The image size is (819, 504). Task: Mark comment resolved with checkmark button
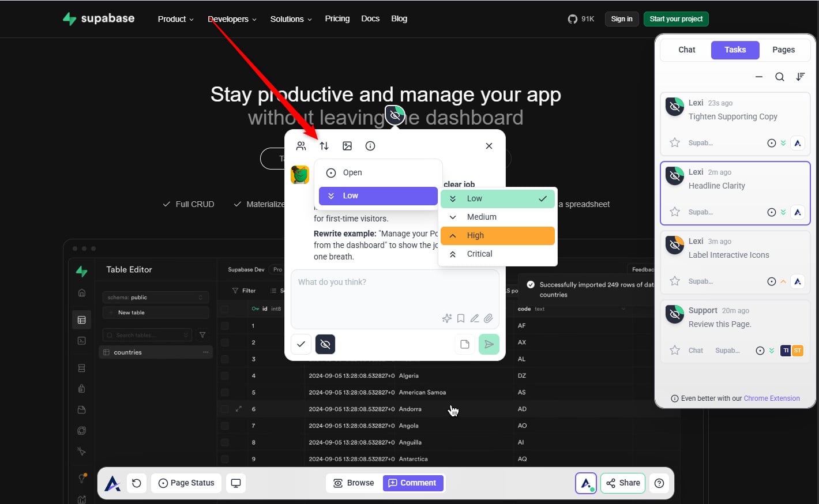coord(301,344)
